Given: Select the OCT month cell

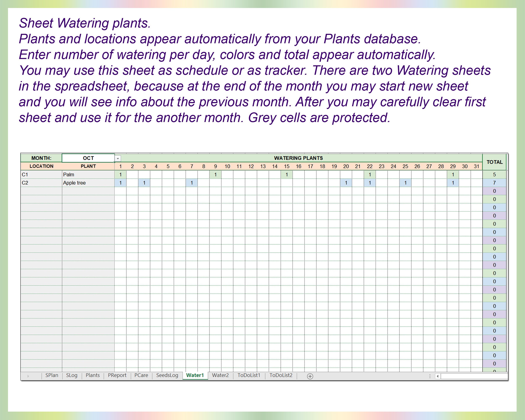Looking at the screenshot, I should pyautogui.click(x=88, y=158).
